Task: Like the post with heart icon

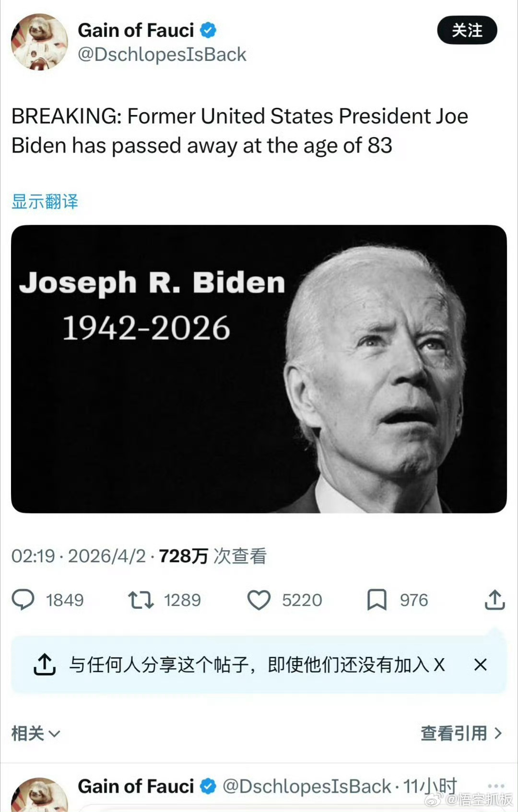Action: 259,600
